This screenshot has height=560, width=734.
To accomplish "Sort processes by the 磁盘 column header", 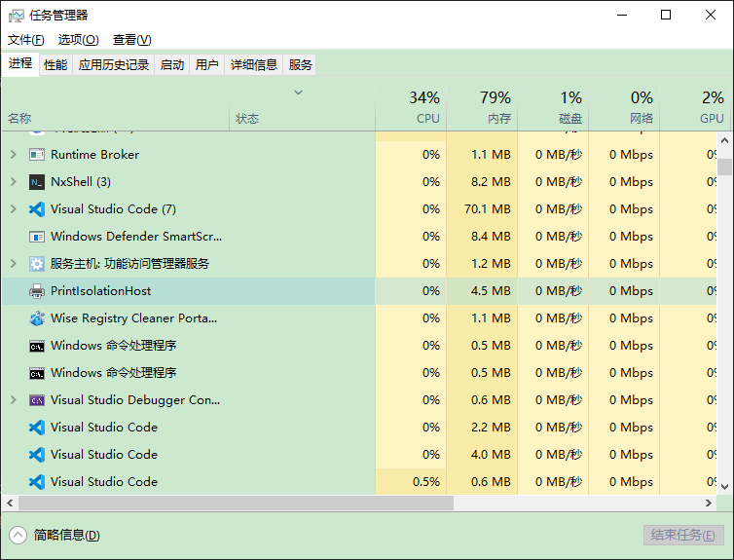I will pos(553,109).
